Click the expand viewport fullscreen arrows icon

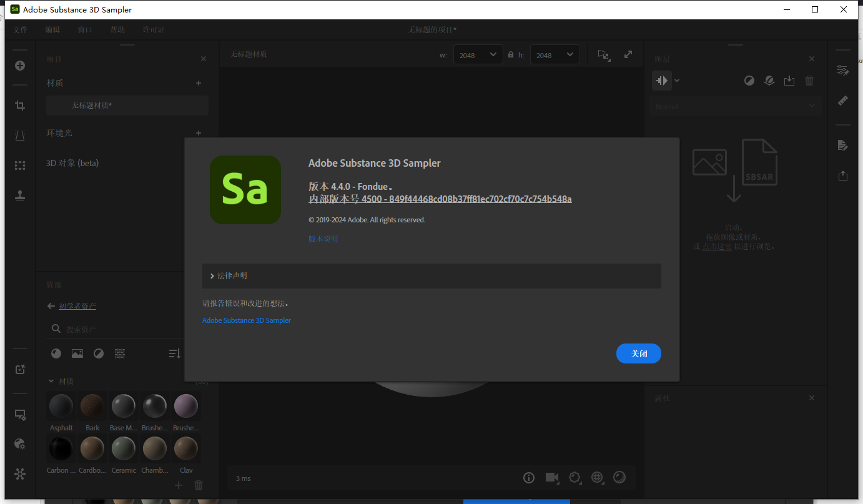[628, 55]
